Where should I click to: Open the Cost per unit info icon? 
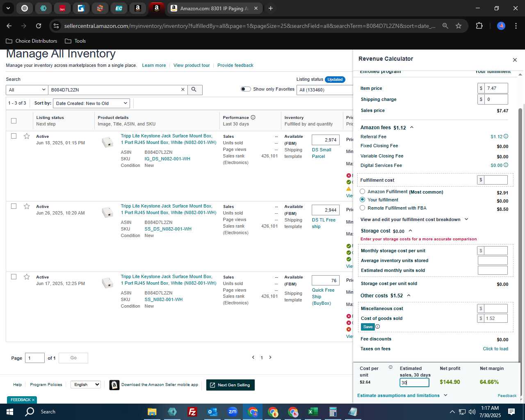point(390,367)
